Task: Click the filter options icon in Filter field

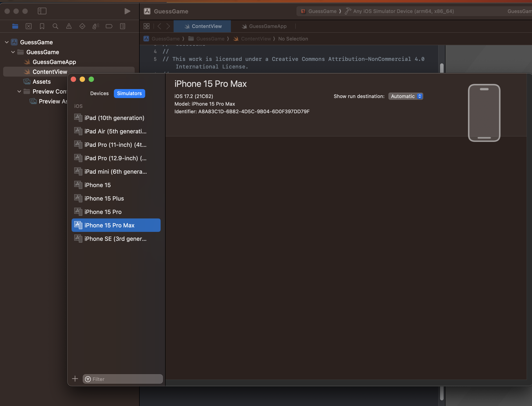Action: click(x=88, y=379)
